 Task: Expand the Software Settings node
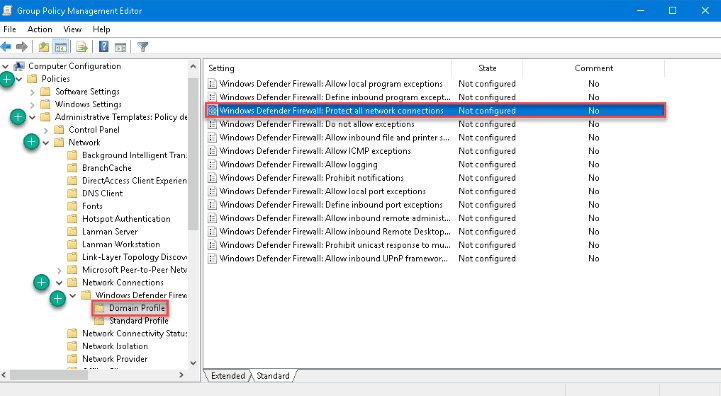tap(32, 92)
